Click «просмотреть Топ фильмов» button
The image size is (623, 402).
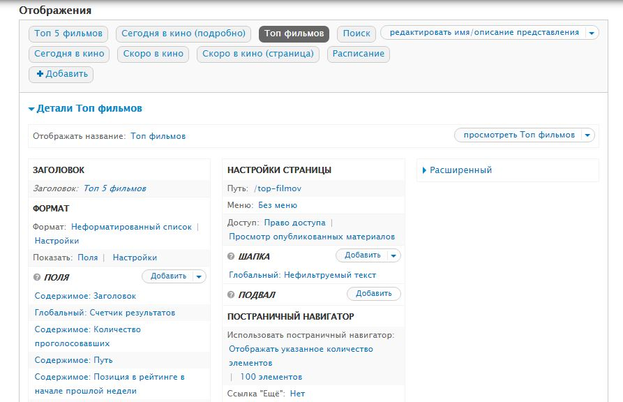tap(519, 135)
